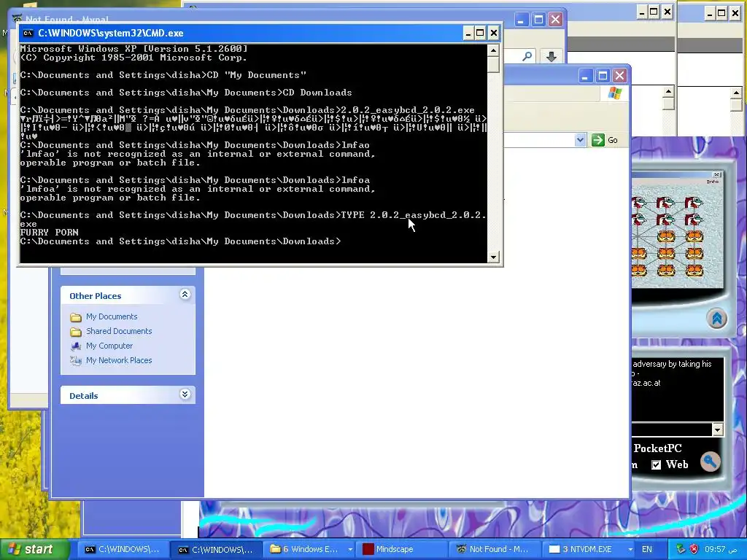Switch to first C:\WINDOWS taskbar button

tap(123, 549)
